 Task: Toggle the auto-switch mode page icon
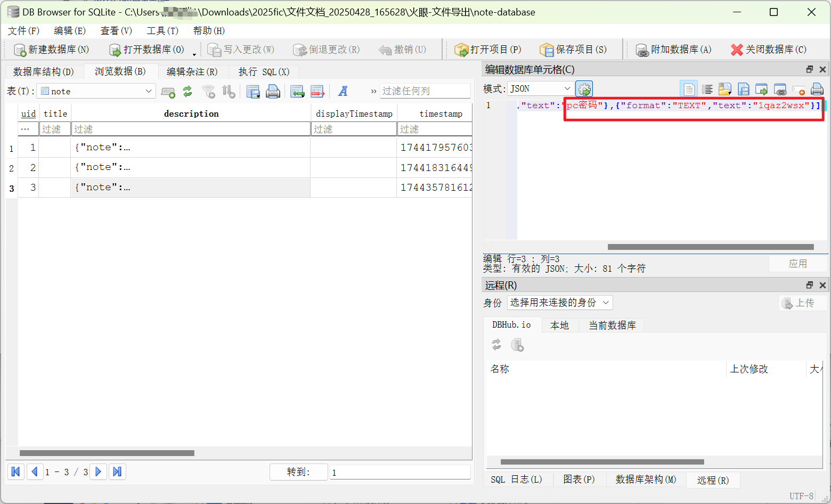click(689, 89)
